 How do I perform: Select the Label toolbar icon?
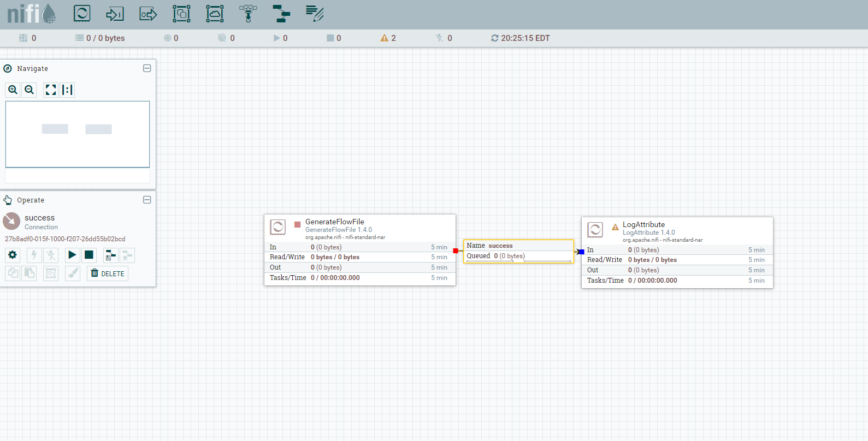coord(315,14)
